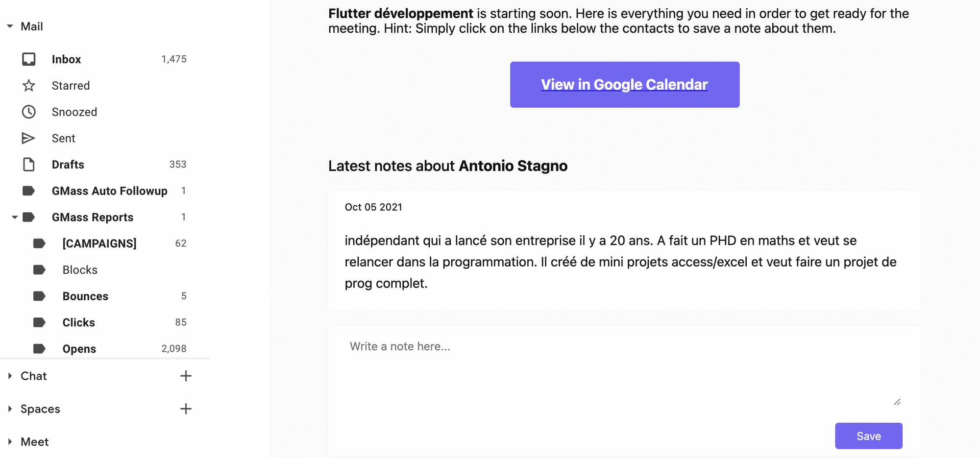Save the note with Save button

868,436
